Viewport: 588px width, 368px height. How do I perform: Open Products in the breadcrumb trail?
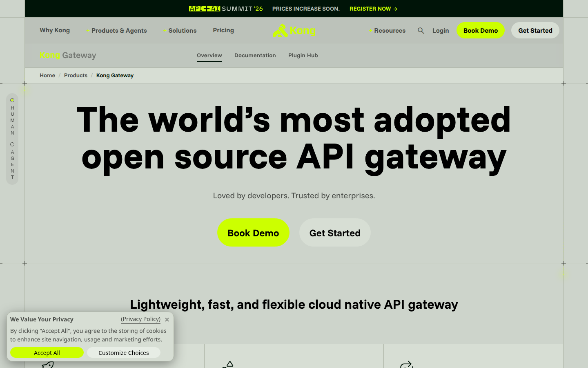click(x=76, y=76)
